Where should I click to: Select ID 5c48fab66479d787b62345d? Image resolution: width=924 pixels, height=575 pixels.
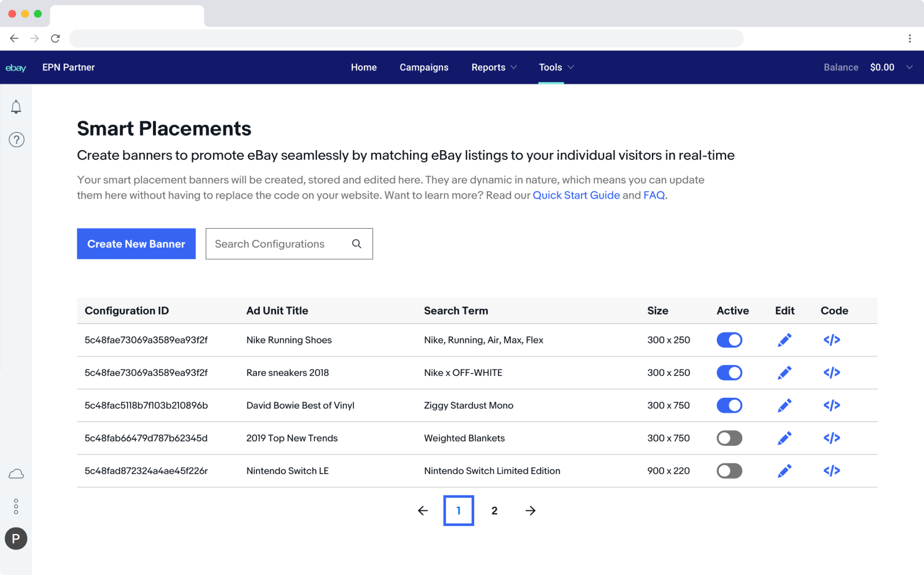coord(146,438)
